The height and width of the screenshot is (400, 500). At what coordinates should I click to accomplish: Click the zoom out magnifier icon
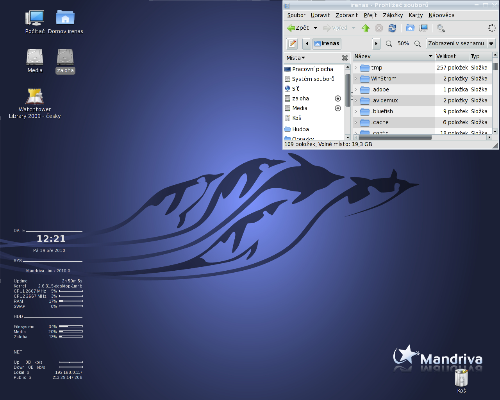(389, 44)
